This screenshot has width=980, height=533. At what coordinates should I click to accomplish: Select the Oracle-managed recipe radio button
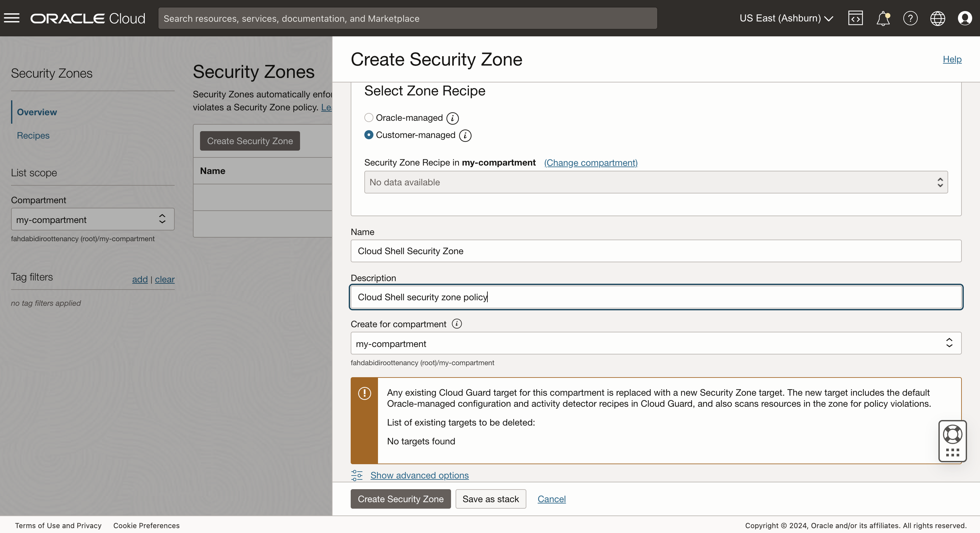click(x=369, y=118)
